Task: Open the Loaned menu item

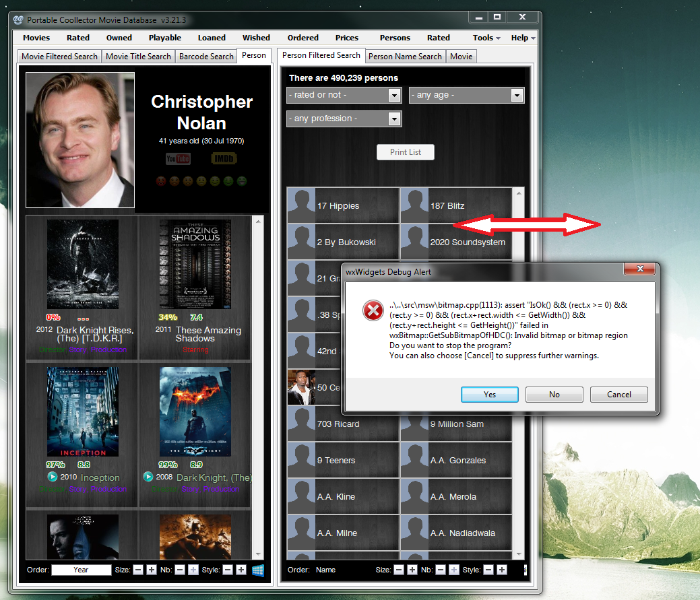Action: click(212, 38)
